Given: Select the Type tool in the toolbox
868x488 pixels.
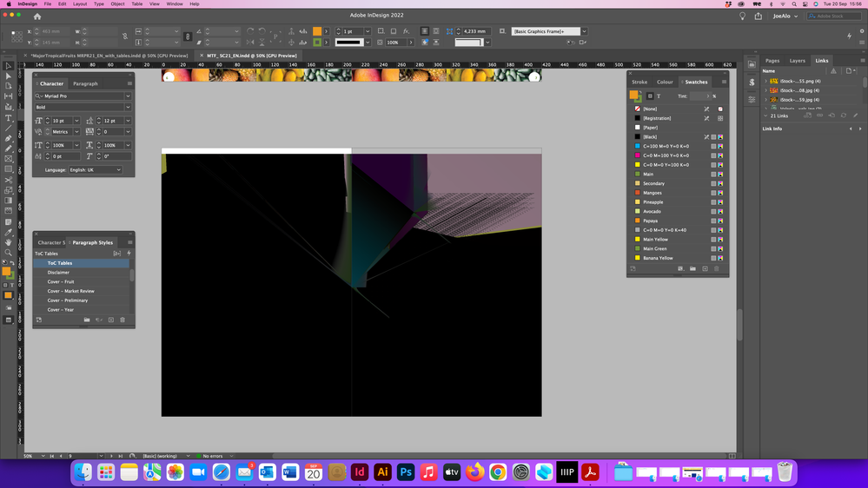Looking at the screenshot, I should click(9, 118).
